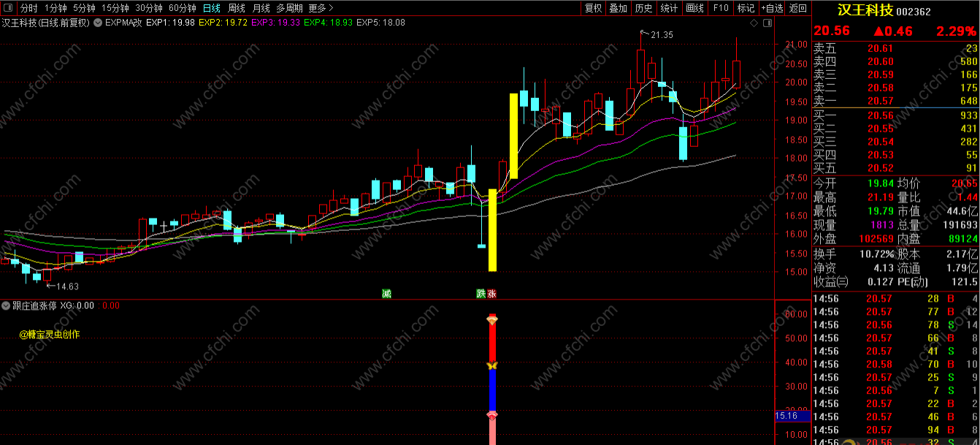Click the 汉王科技 stock name header
This screenshot has height=445, width=980.
coord(865,10)
